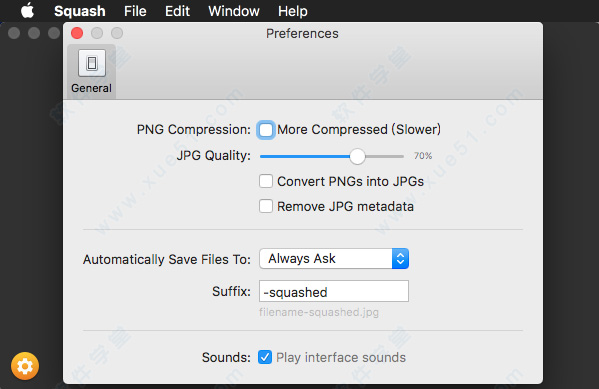599x389 pixels.
Task: Open the Always Ask save location dropdown
Action: (334, 259)
